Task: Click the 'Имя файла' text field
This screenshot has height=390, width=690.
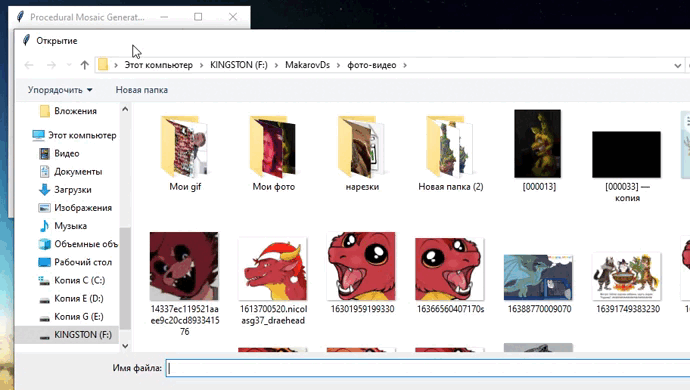Action: [x=428, y=368]
